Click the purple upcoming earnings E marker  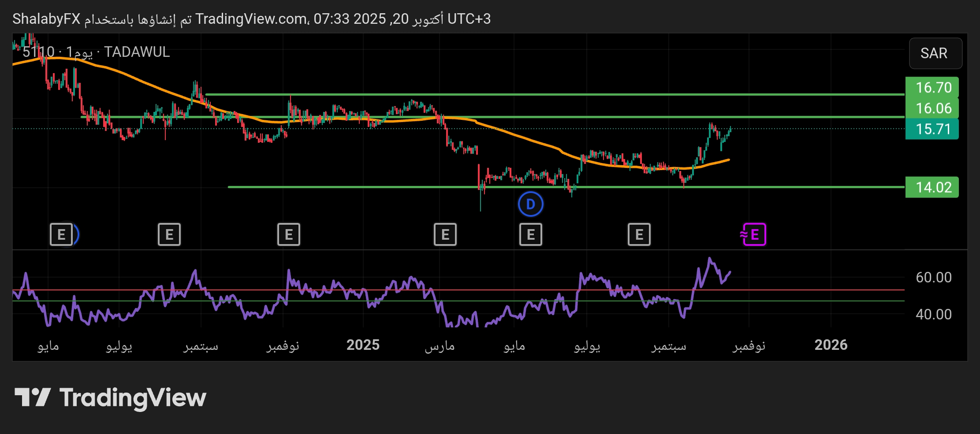(x=754, y=234)
